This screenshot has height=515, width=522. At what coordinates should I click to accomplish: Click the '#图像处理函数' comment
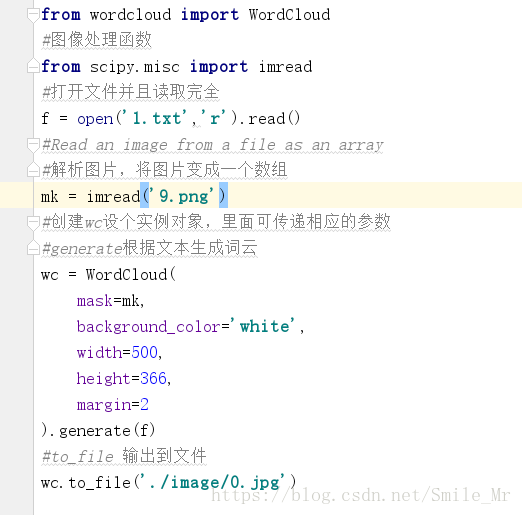coord(96,40)
